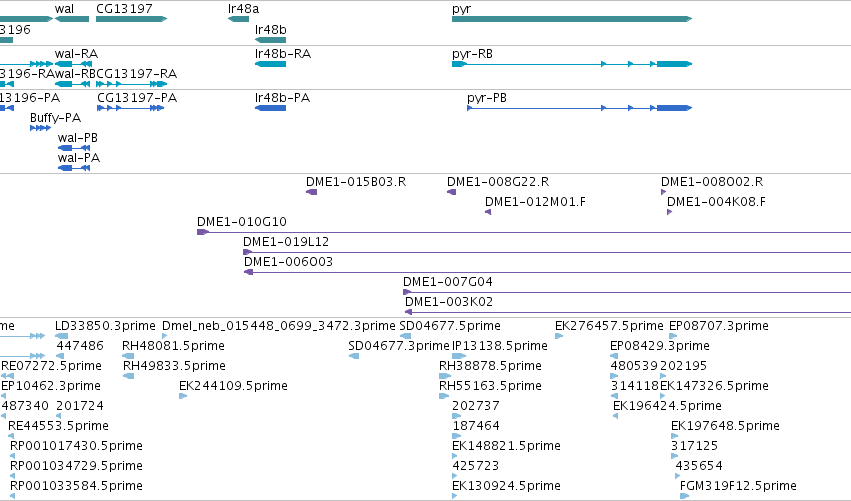Click the DME1-003K02 BAC label

449,302
